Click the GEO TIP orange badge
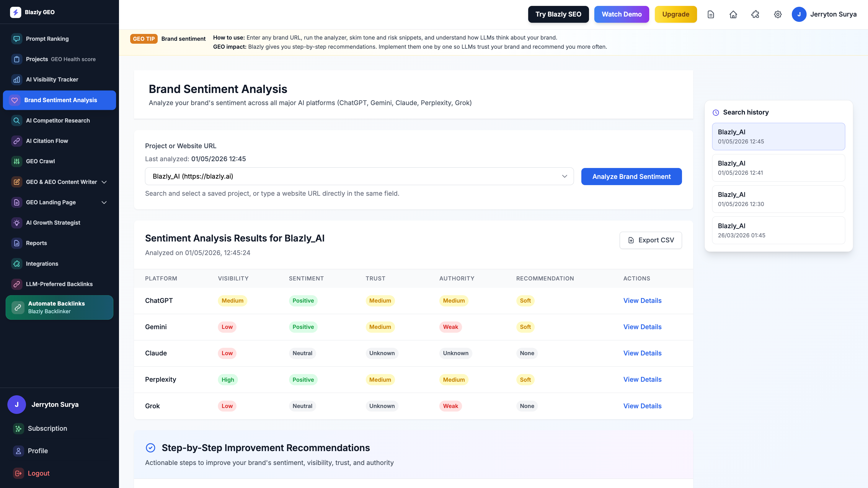 144,39
